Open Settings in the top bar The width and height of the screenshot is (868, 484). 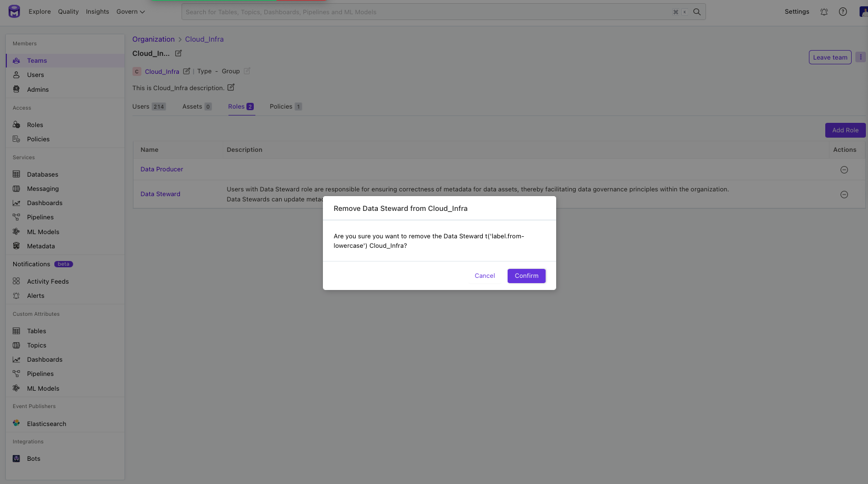tap(797, 12)
